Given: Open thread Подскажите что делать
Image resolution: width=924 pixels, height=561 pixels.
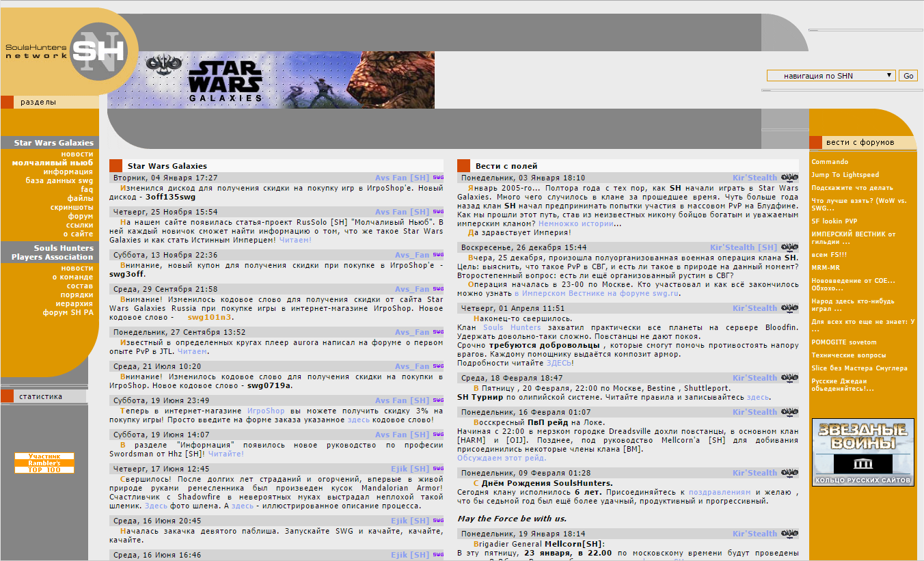Looking at the screenshot, I should (x=852, y=188).
